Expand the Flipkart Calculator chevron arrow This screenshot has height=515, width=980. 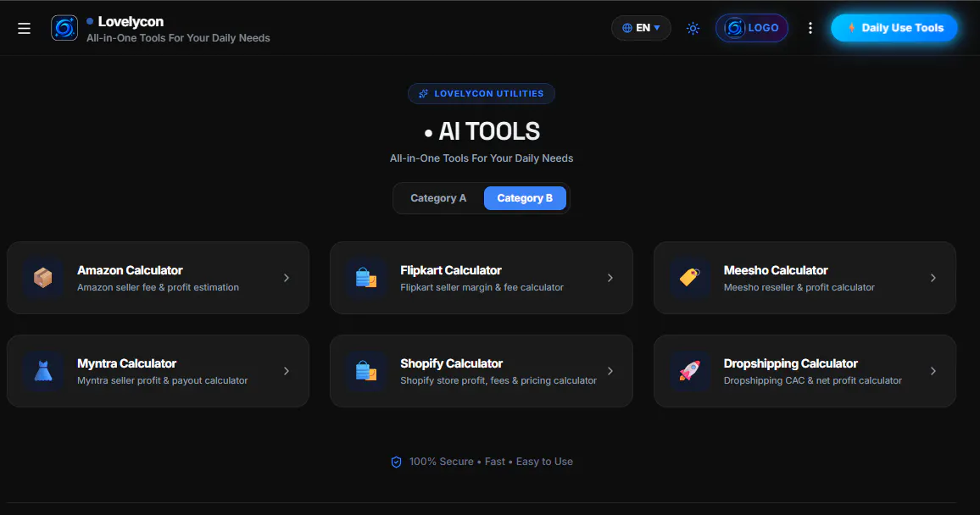pyautogui.click(x=610, y=278)
